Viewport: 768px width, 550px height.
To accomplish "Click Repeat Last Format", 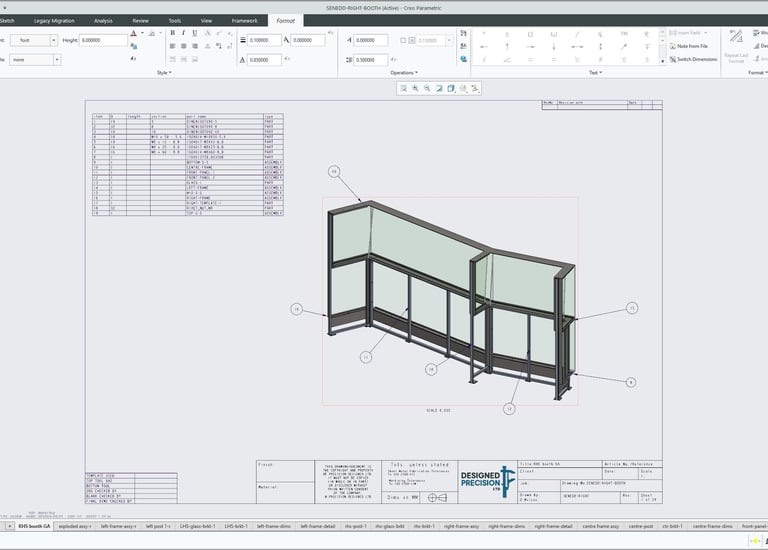I will (736, 46).
